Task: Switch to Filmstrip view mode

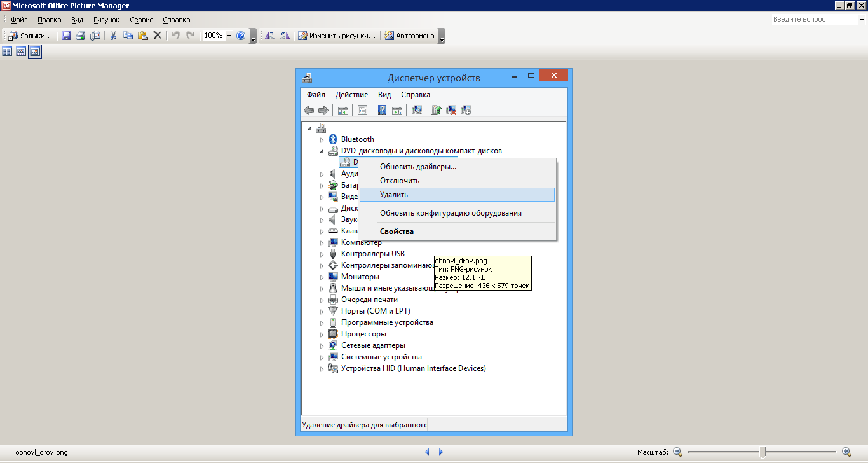Action: [21, 52]
